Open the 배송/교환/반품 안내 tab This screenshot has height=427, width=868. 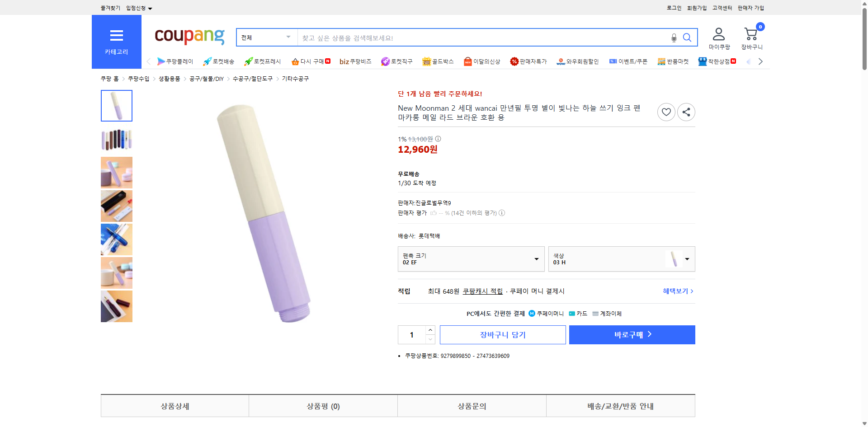click(x=620, y=406)
